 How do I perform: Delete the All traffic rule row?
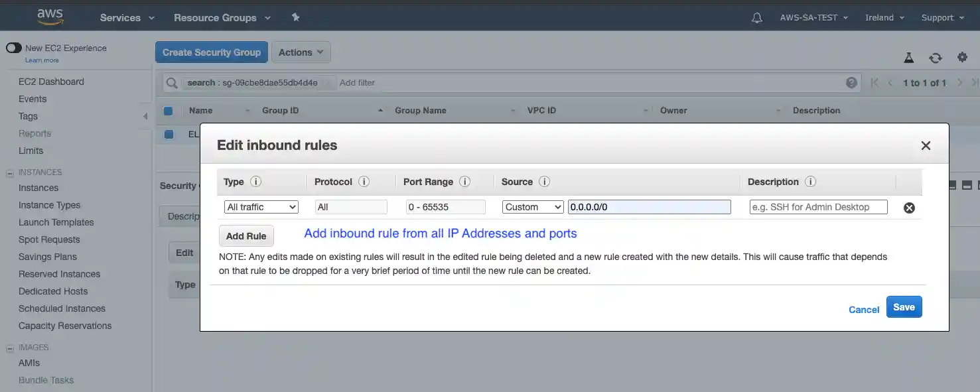point(909,208)
